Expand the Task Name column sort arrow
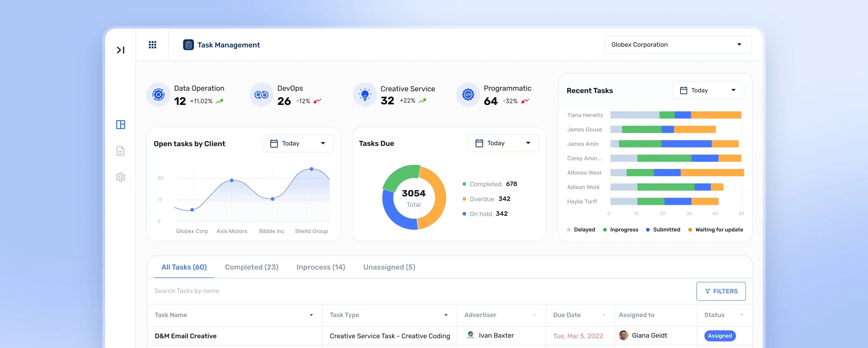This screenshot has height=348, width=868. [311, 315]
